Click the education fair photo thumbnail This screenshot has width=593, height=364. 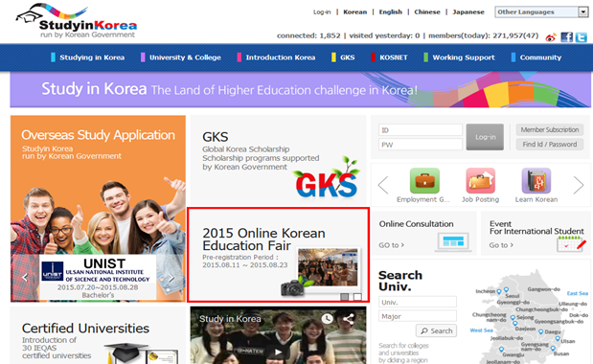tap(328, 267)
